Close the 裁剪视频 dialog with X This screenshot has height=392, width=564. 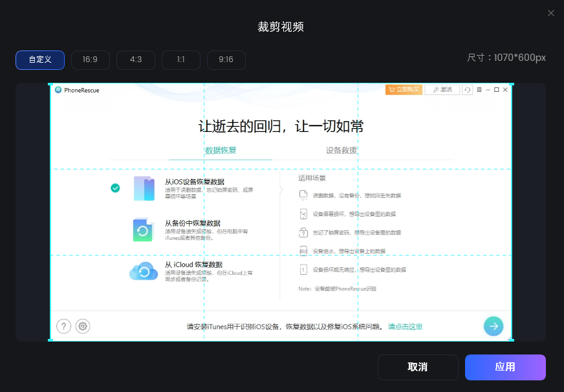click(550, 13)
